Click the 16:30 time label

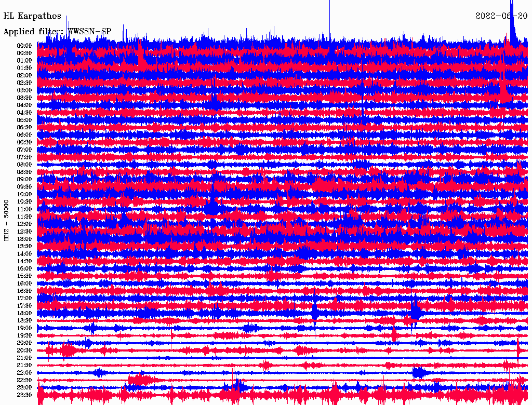[24, 291]
